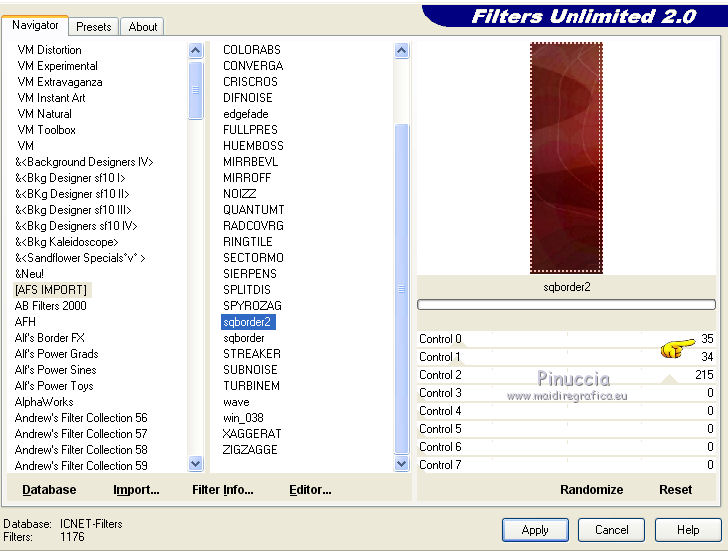Select VM Instant Art category

coord(52,98)
